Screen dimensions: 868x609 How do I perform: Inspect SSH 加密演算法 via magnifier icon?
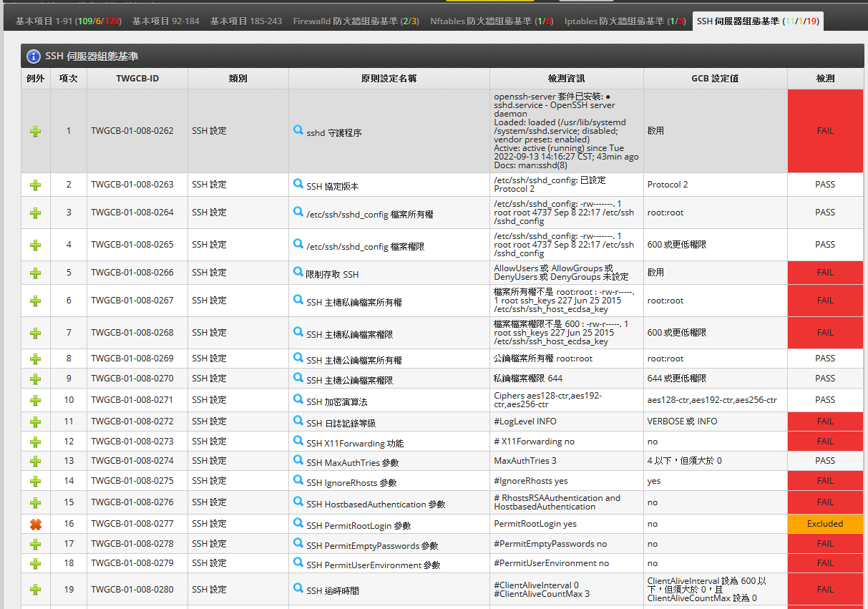[x=298, y=399]
